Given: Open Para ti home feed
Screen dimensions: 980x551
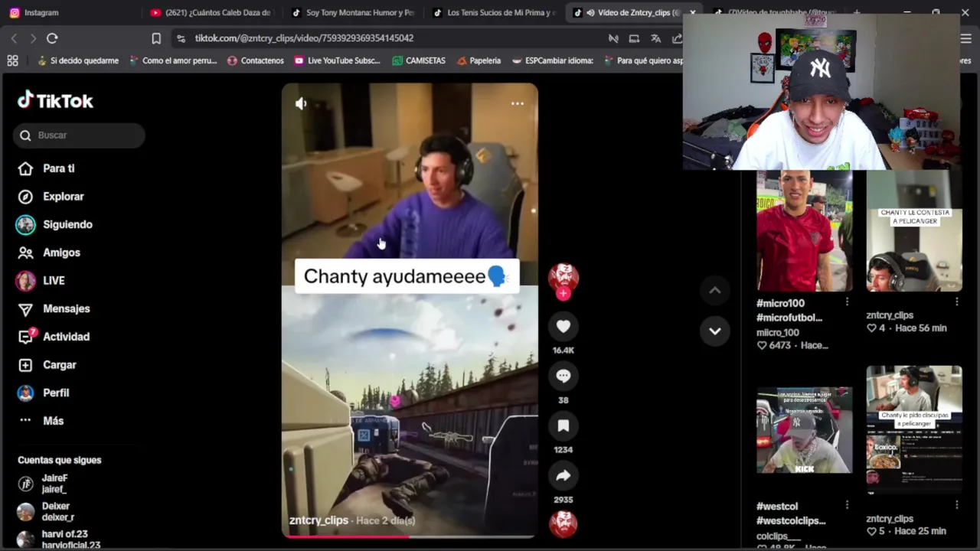Looking at the screenshot, I should [47, 168].
